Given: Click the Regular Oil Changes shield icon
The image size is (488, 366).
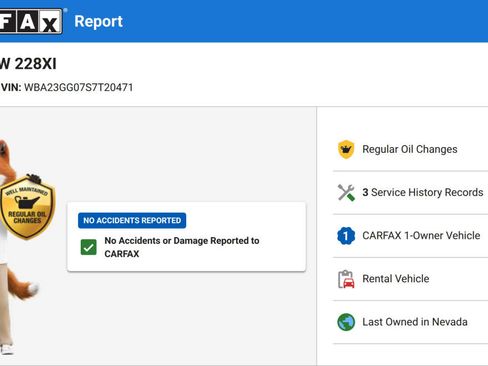Looking at the screenshot, I should (x=346, y=149).
